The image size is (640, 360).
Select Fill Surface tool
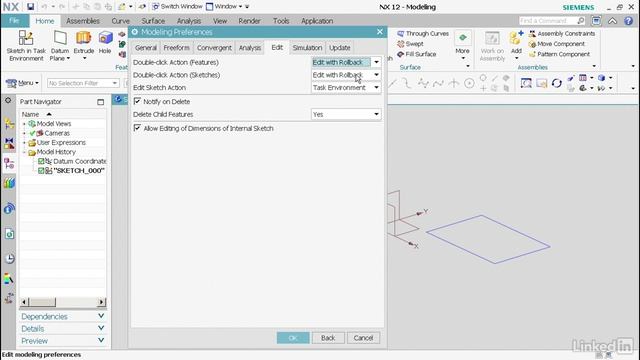[x=416, y=54]
